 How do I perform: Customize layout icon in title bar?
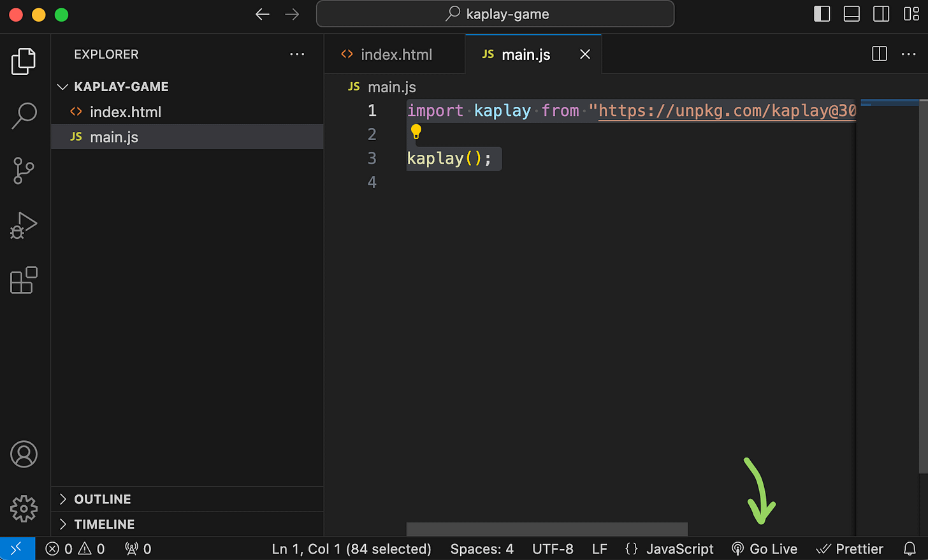[911, 14]
